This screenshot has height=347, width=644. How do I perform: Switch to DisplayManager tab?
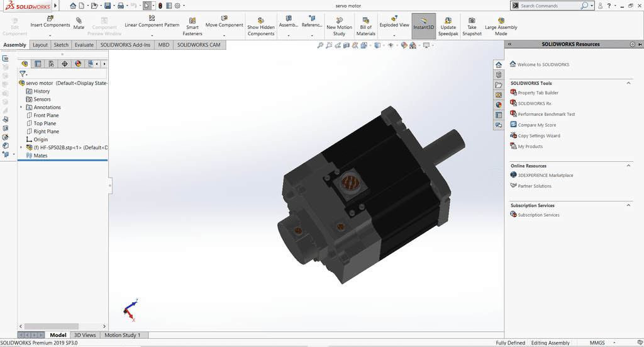[x=78, y=64]
